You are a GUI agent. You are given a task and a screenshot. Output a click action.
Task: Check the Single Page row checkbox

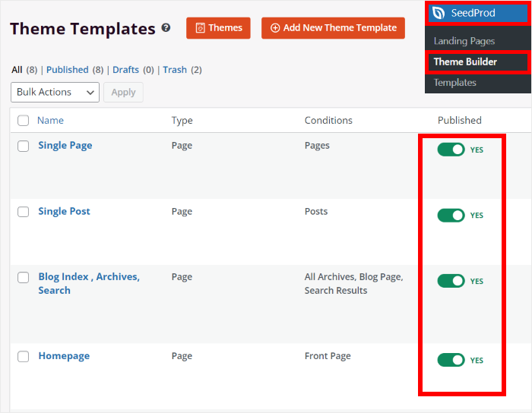[x=23, y=146]
